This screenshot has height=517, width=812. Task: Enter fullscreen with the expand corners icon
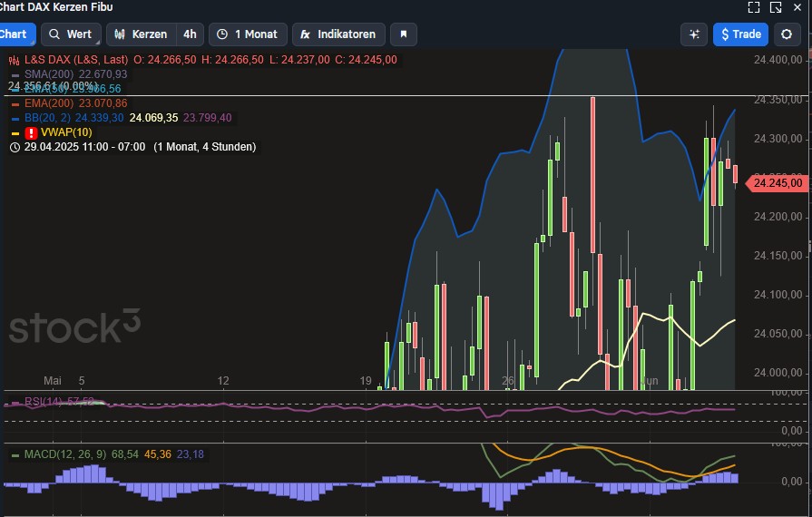pyautogui.click(x=753, y=7)
